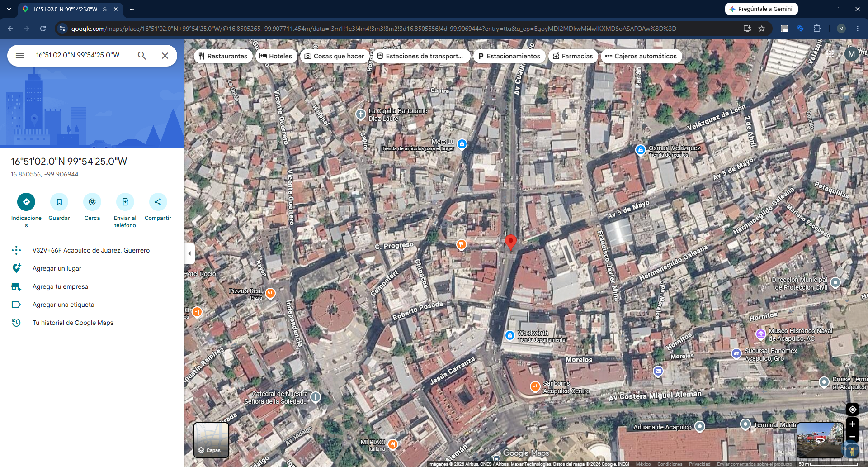Click the Pizza's Real restaurant marker

(x=270, y=293)
